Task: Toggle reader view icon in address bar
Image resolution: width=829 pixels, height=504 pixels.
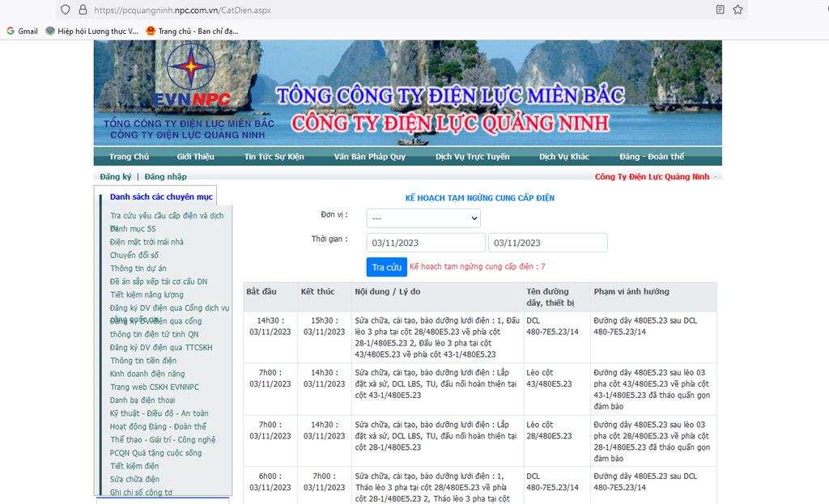Action: (720, 10)
